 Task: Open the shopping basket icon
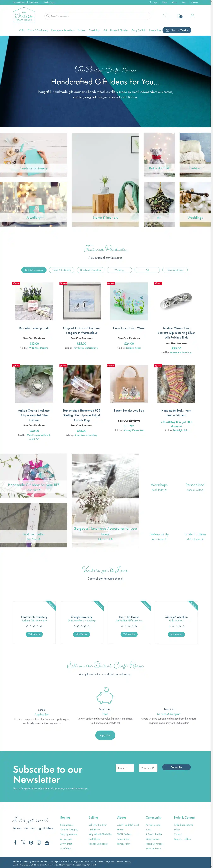179,16
